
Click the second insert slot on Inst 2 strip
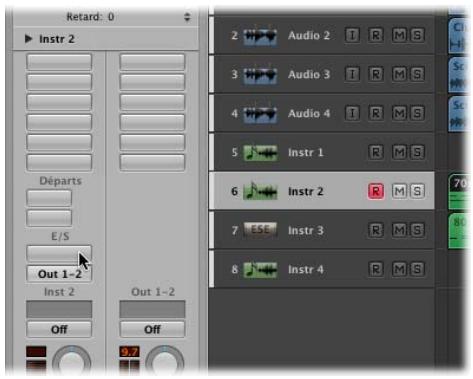(x=59, y=82)
